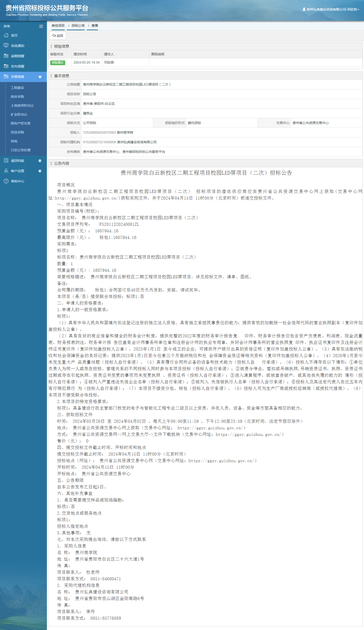The image size is (364, 630).
Task: Click the 公告标题 value in 基本信息
Action: [127, 85]
